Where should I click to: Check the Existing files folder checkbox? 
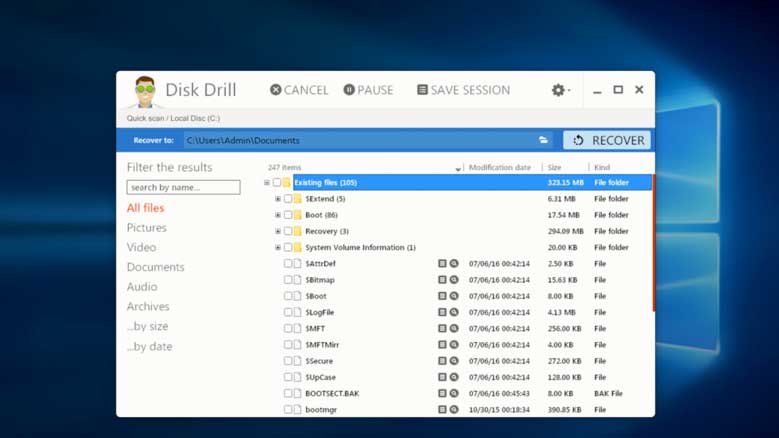click(x=277, y=183)
